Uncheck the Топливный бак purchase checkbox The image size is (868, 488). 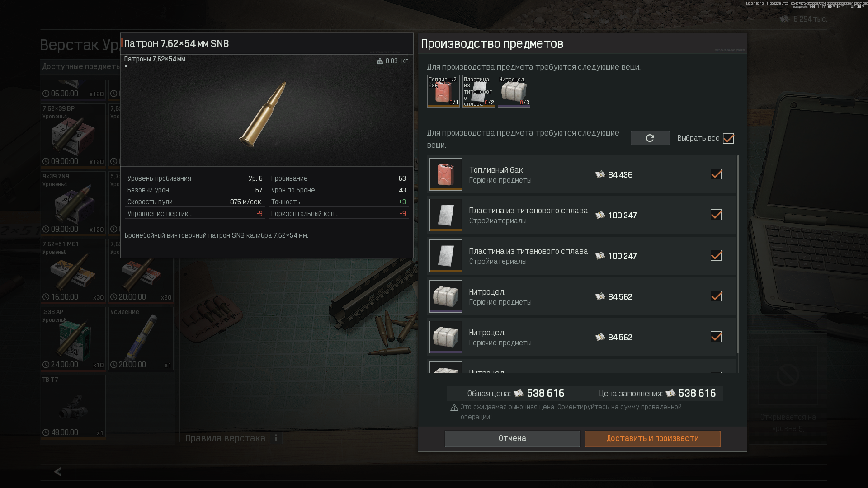click(716, 174)
